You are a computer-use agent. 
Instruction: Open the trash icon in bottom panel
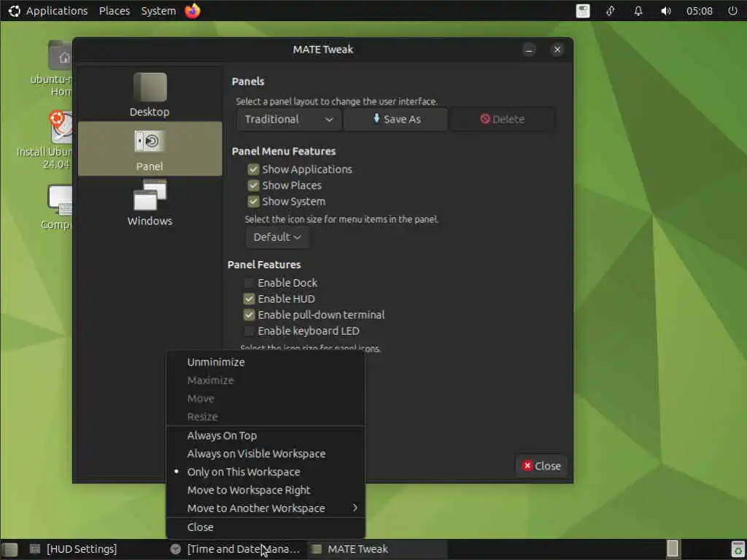point(738,549)
